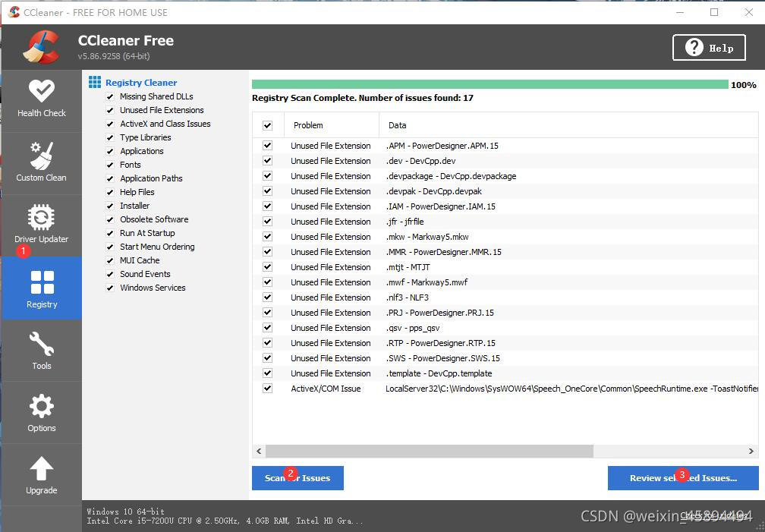Viewport: 765px width, 532px height.
Task: Toggle checkbox for .jfr jfrfile row
Action: [x=267, y=221]
